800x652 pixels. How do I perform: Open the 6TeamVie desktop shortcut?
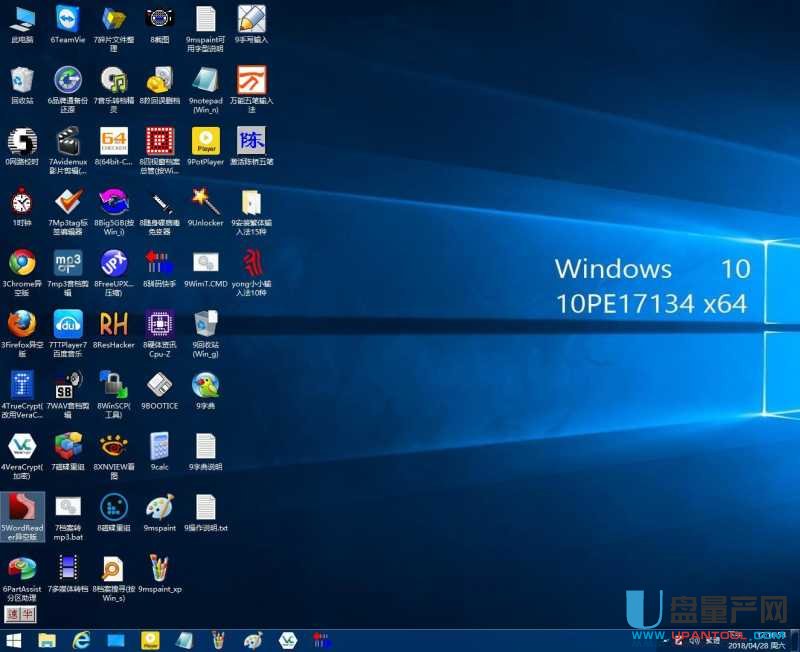click(x=68, y=24)
